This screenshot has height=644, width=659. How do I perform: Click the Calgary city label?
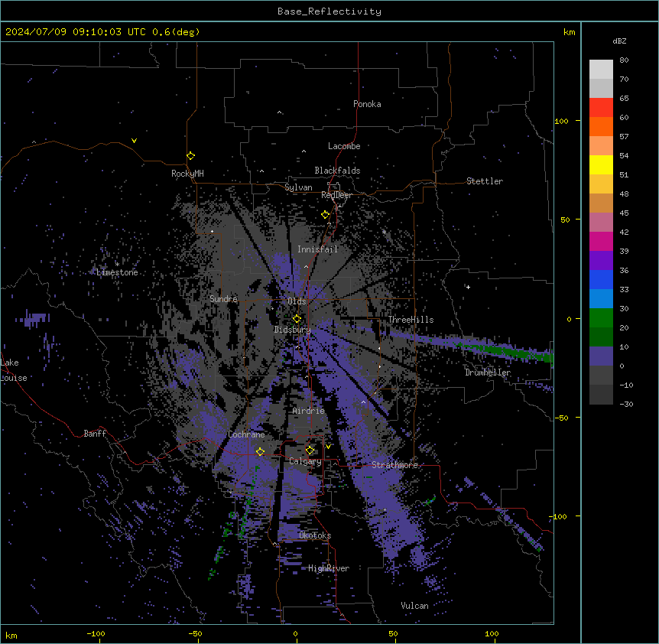click(x=306, y=461)
